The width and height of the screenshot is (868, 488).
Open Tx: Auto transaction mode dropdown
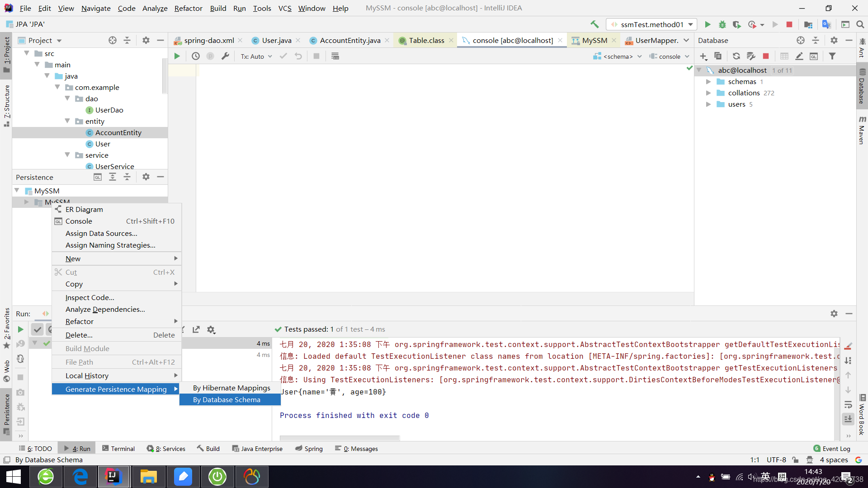pyautogui.click(x=256, y=56)
